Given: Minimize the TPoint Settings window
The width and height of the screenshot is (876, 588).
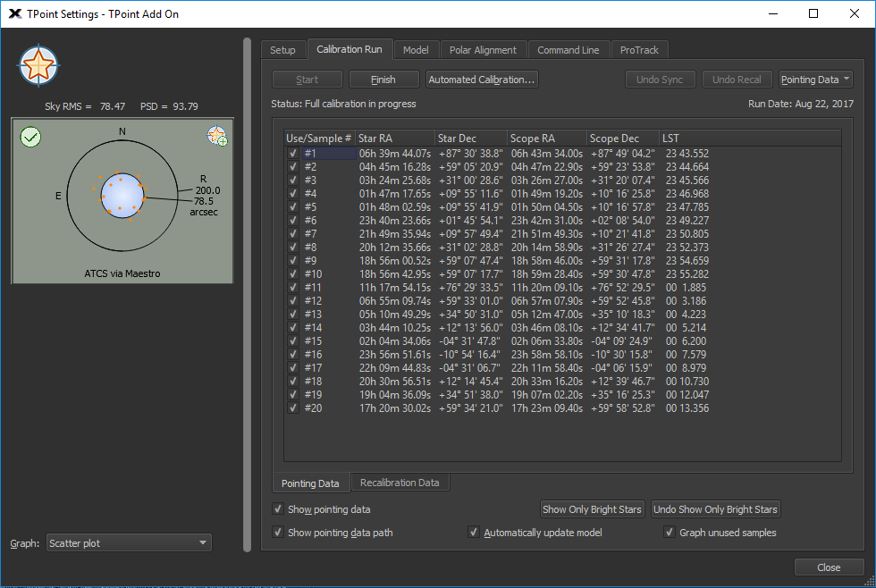Looking at the screenshot, I should (773, 13).
